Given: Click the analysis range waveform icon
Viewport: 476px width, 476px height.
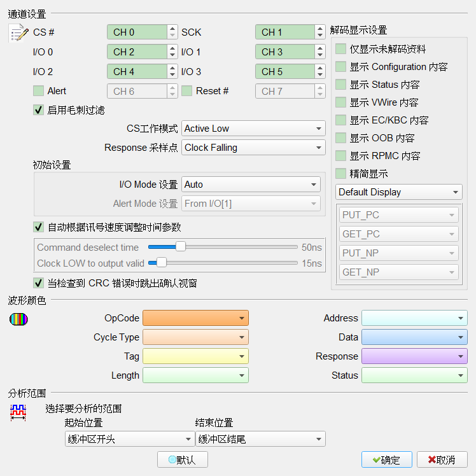Looking at the screenshot, I should point(18,412).
